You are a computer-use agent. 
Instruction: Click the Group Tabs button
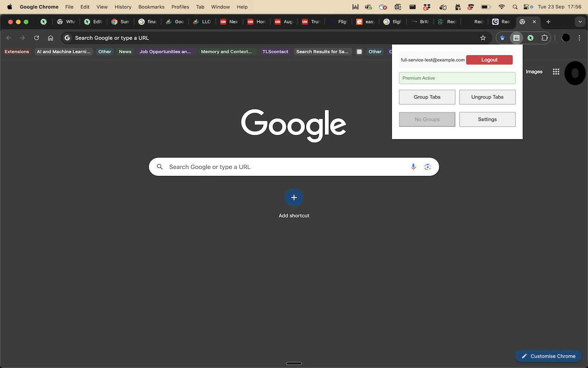tap(427, 97)
